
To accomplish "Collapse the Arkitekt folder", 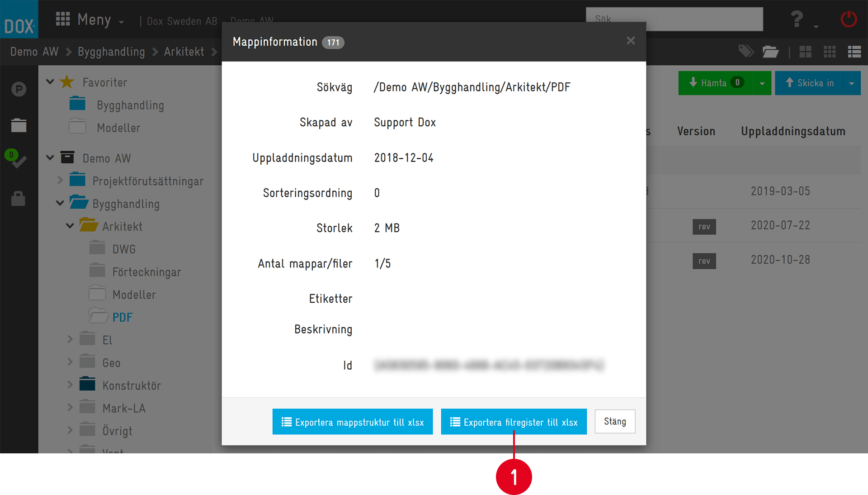I will tap(70, 225).
